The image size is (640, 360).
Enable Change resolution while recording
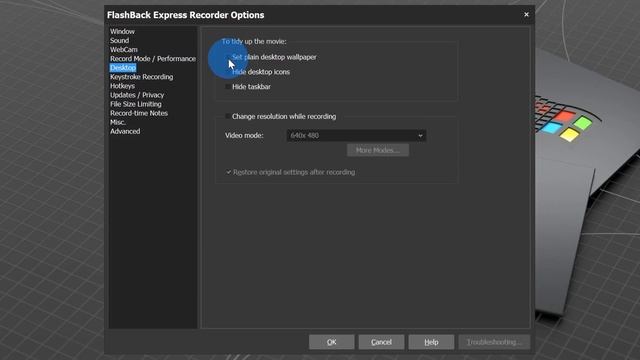[x=228, y=116]
